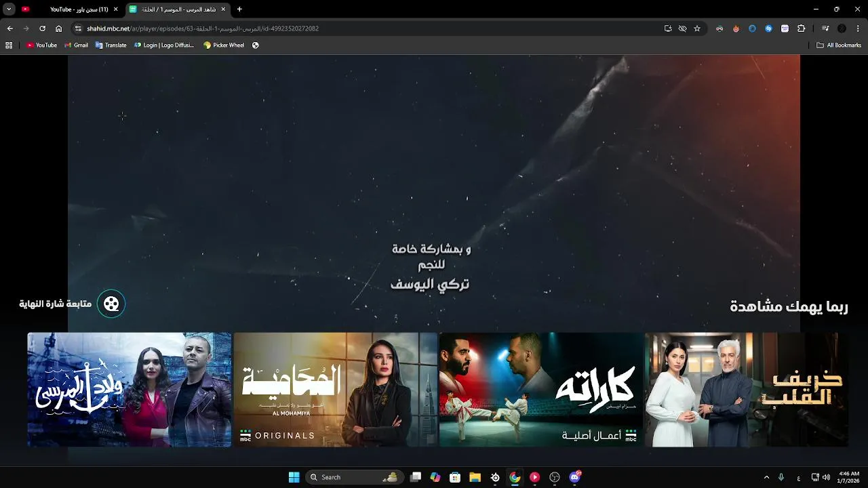The image size is (868, 488).
Task: Click the microphone tray icon
Action: (x=782, y=477)
